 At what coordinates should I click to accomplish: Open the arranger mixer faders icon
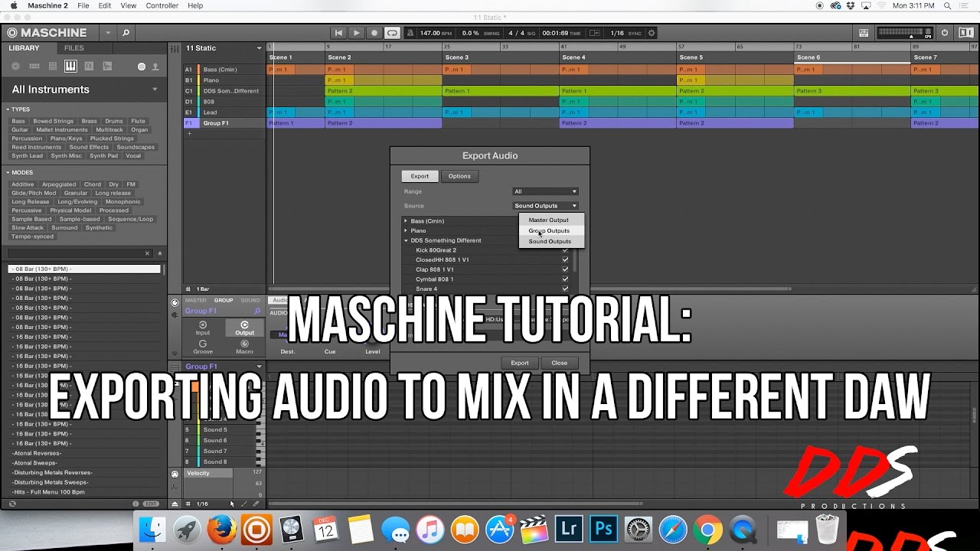coord(175,48)
